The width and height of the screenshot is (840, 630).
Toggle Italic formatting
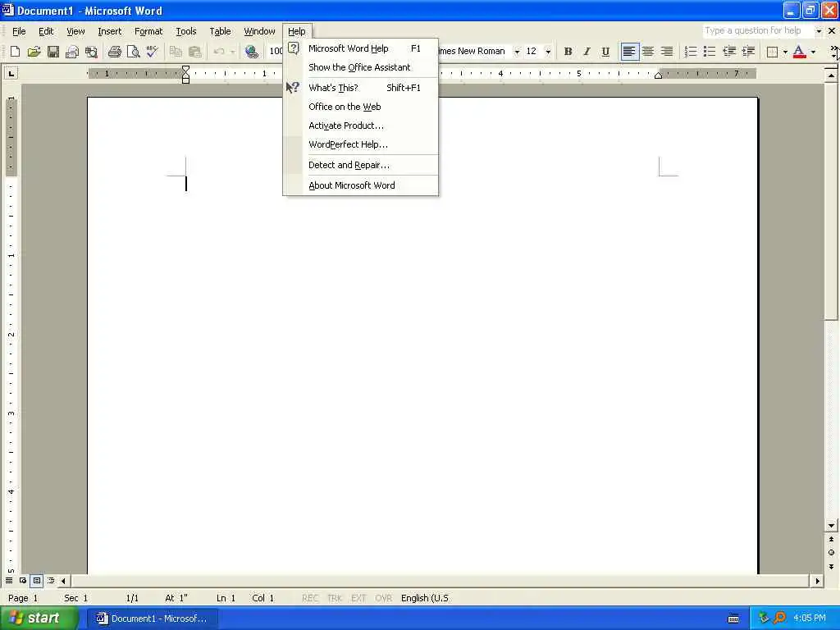click(x=587, y=52)
